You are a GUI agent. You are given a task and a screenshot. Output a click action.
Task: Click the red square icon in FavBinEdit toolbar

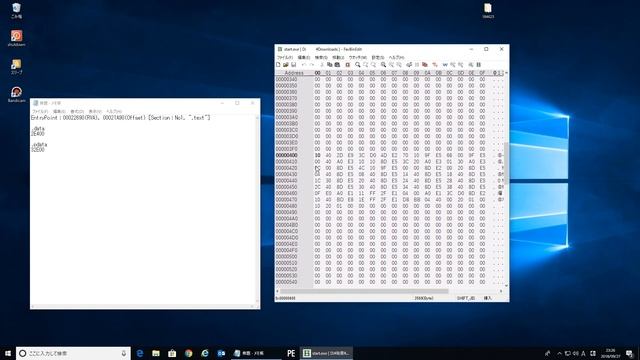coord(348,64)
